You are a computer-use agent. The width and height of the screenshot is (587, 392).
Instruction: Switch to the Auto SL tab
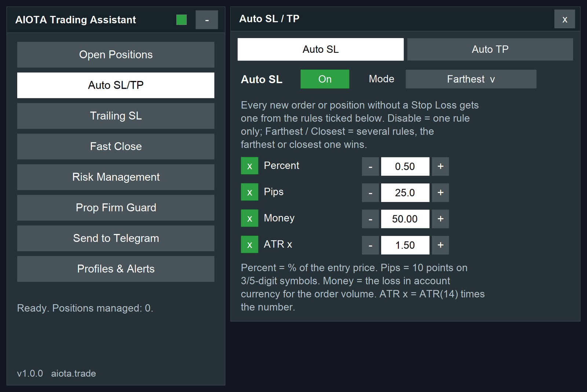tap(321, 50)
